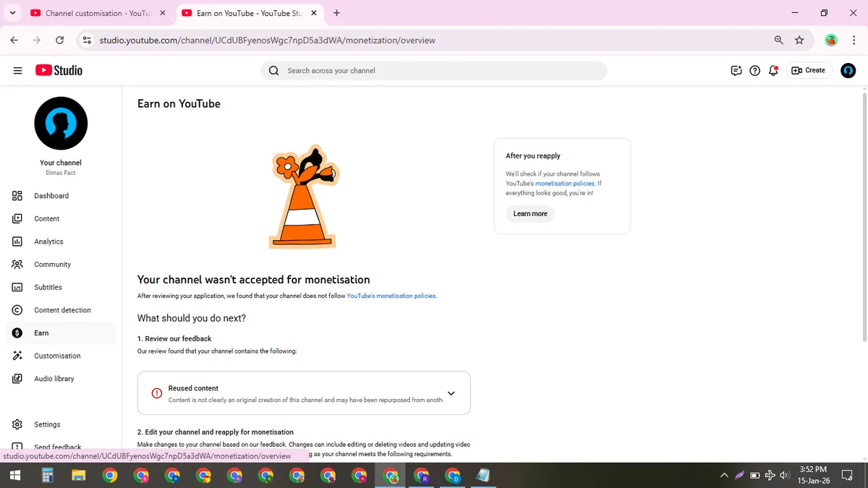Click the browser address bar URL
This screenshot has width=868, height=488.
pyautogui.click(x=268, y=40)
